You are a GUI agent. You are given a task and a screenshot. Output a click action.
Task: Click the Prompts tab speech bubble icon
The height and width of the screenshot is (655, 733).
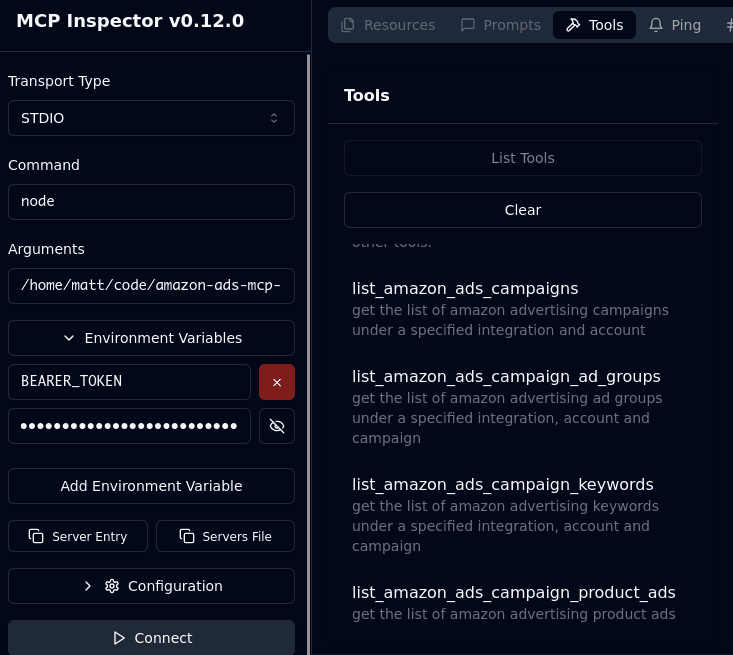coord(467,25)
